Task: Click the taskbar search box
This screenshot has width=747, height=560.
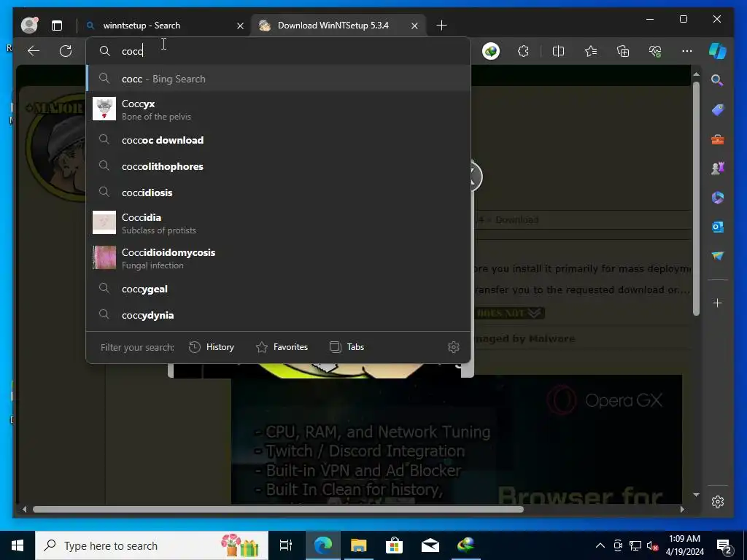Action: pyautogui.click(x=152, y=545)
